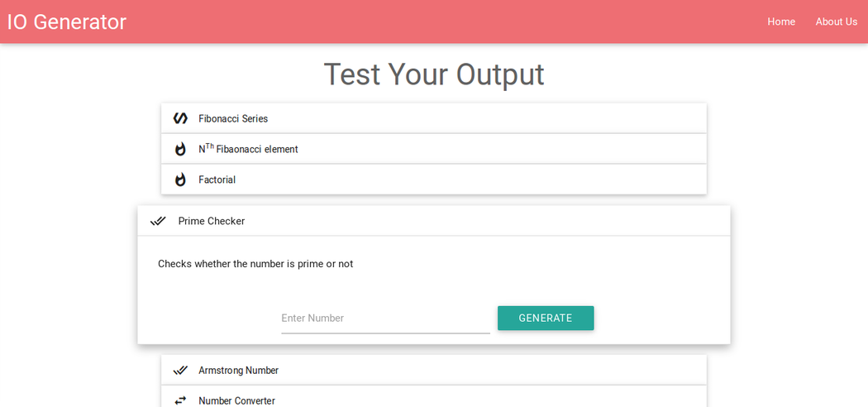Click the code icon beside Fibonacci Series
The width and height of the screenshot is (868, 407).
(180, 118)
